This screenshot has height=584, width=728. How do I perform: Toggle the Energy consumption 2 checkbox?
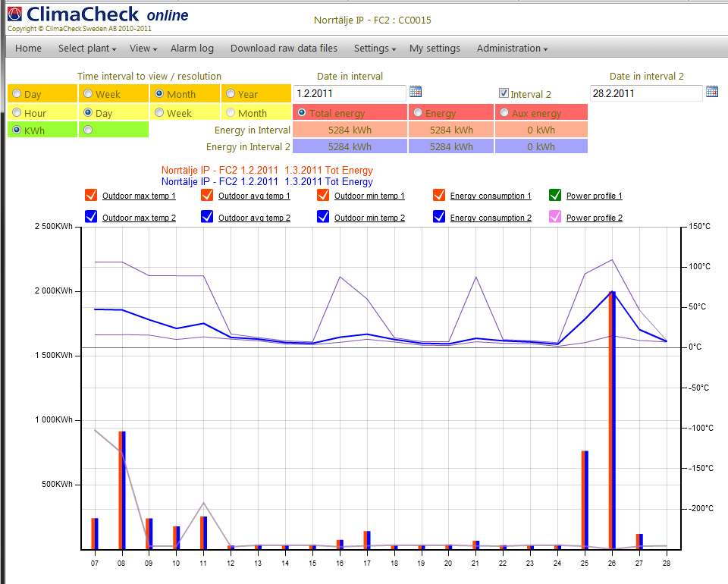[439, 217]
